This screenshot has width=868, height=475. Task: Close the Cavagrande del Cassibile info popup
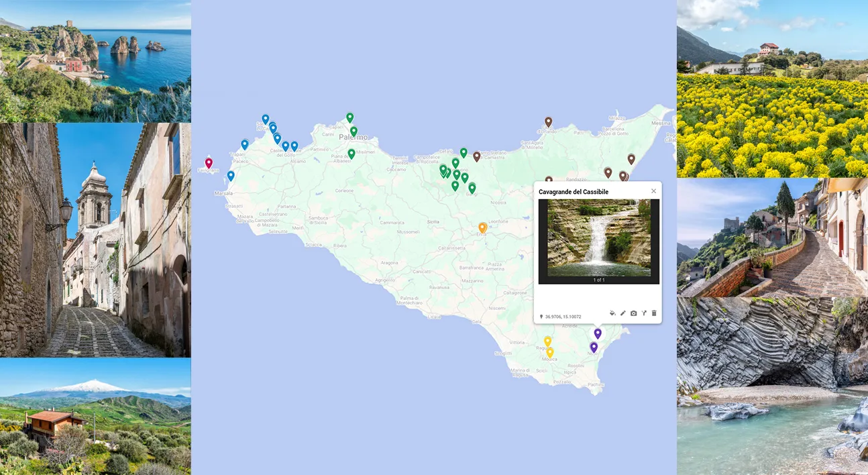pos(653,191)
